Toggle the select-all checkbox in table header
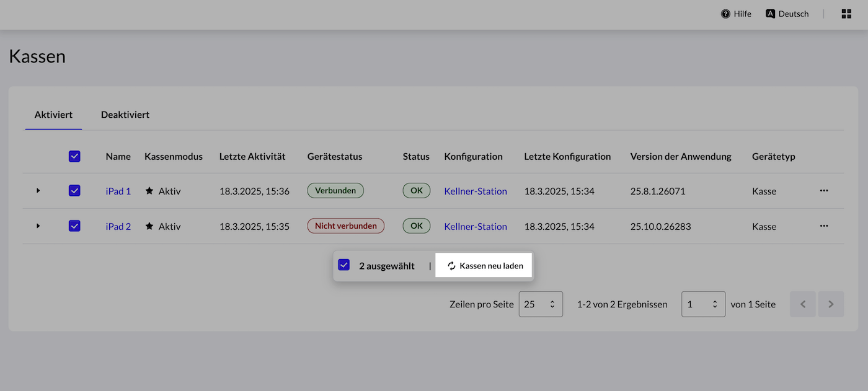 click(x=74, y=156)
